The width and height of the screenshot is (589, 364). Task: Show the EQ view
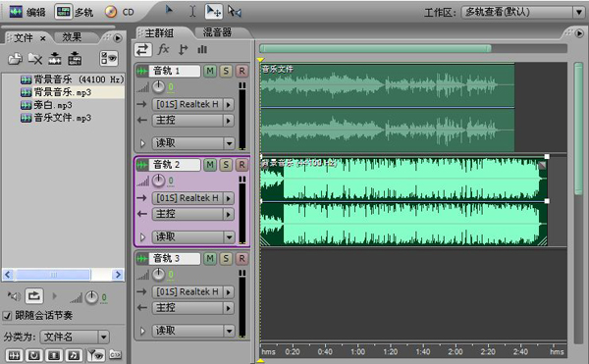coord(202,49)
